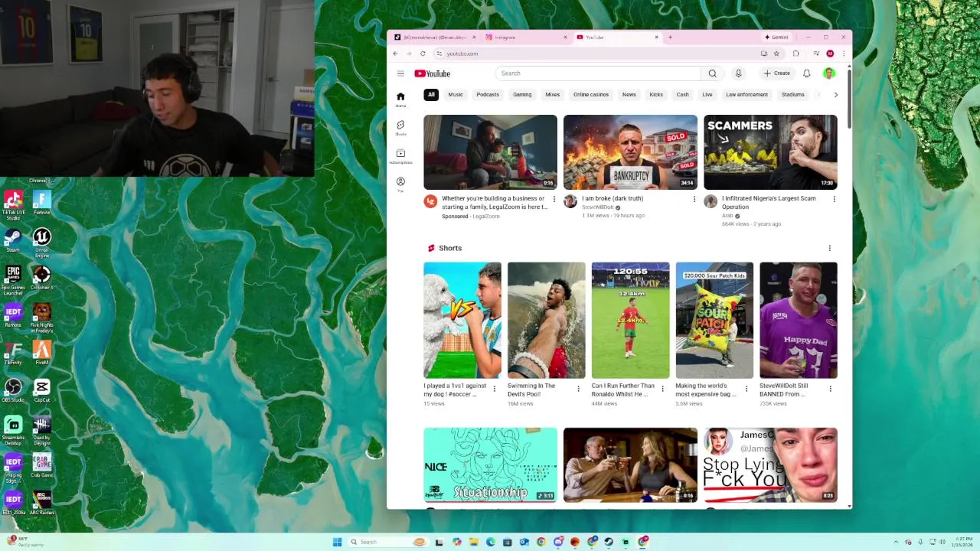This screenshot has width=980, height=551.
Task: Select the Online casinos chip
Action: pyautogui.click(x=591, y=95)
